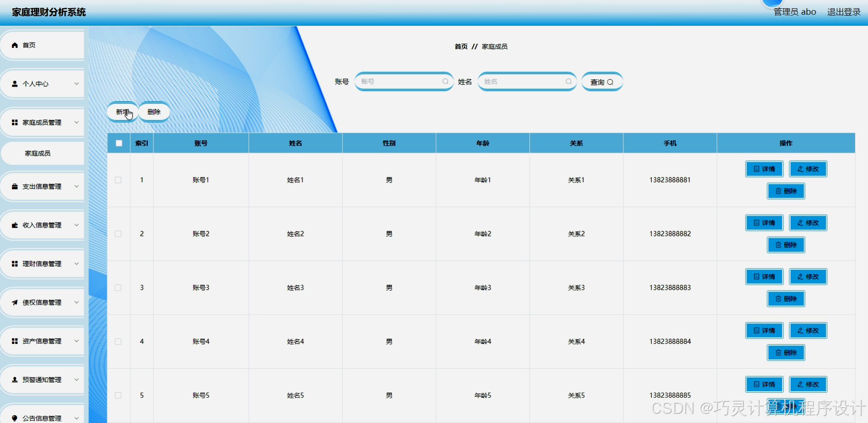Viewport: 868px width, 423px height.
Task: Check the checkbox of row 1
Action: coord(118,180)
